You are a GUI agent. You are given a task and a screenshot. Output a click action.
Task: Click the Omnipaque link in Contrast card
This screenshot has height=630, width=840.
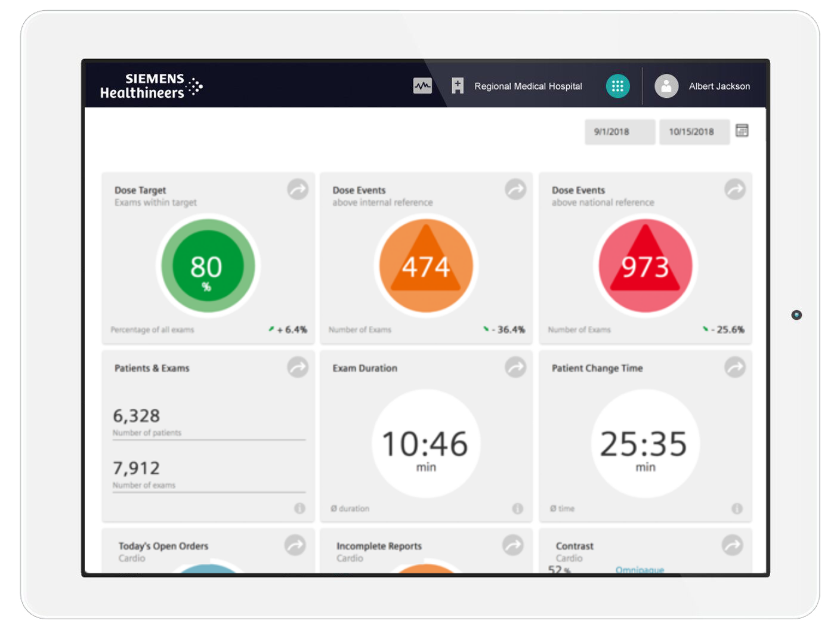(x=640, y=569)
